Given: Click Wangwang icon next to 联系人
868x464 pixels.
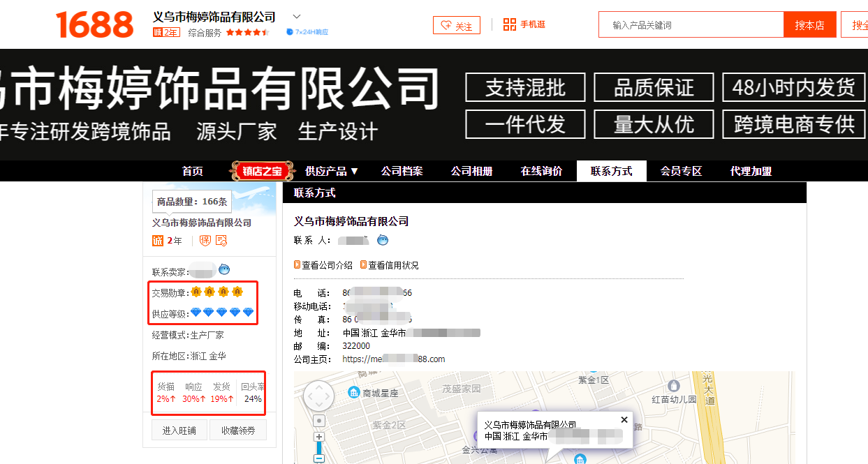Looking at the screenshot, I should click(x=383, y=240).
